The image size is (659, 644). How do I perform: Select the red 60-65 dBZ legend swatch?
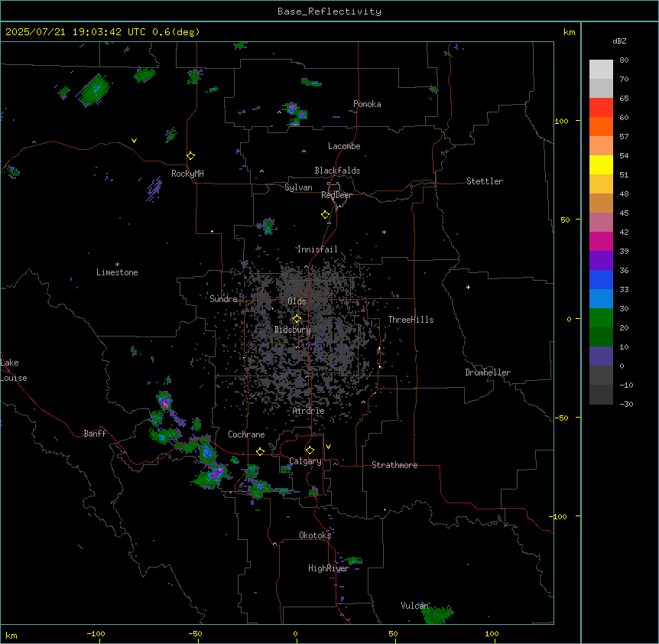pyautogui.click(x=601, y=108)
